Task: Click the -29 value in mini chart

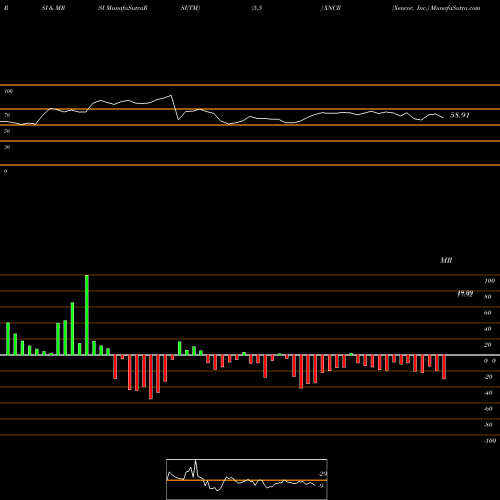Action: click(x=322, y=474)
